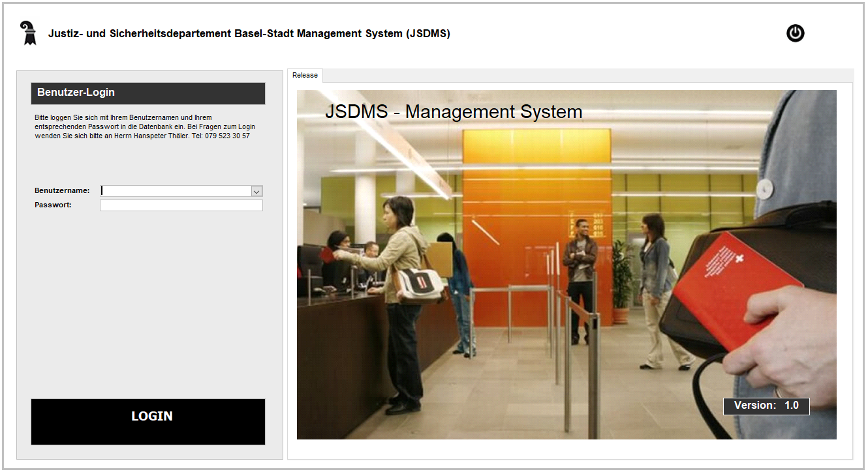
Task: Switch to the Release tab
Action: tap(305, 76)
